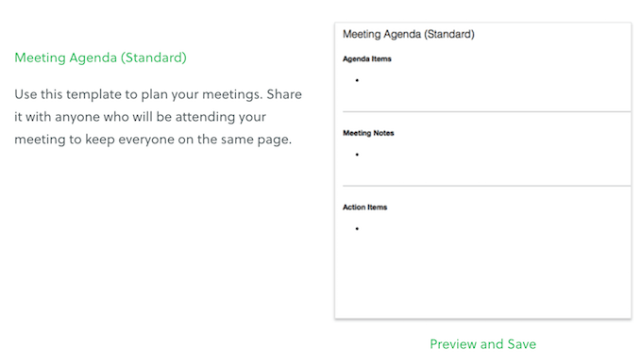Click the bullet point under Agenda Items
Viewport: 642px width, 364px height.
357,80
